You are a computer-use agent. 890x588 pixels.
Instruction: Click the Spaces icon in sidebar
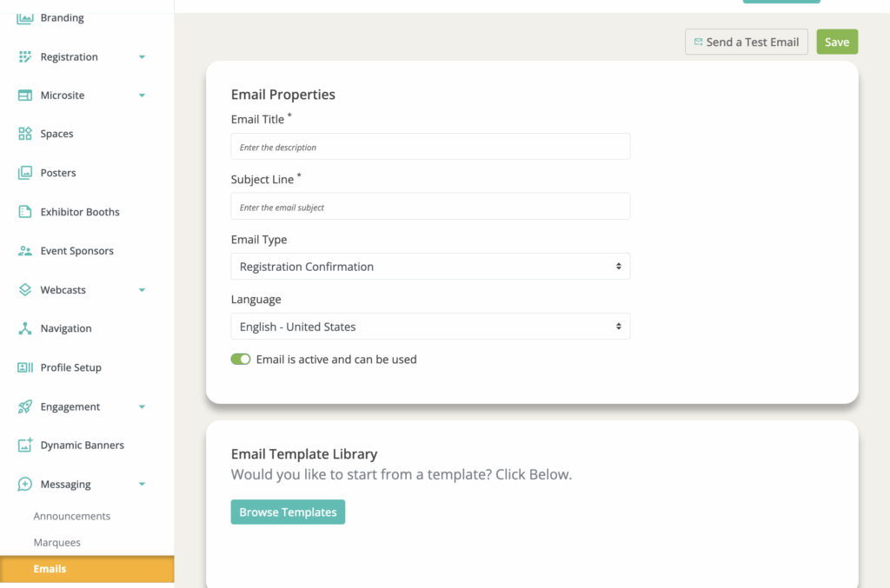pos(25,134)
